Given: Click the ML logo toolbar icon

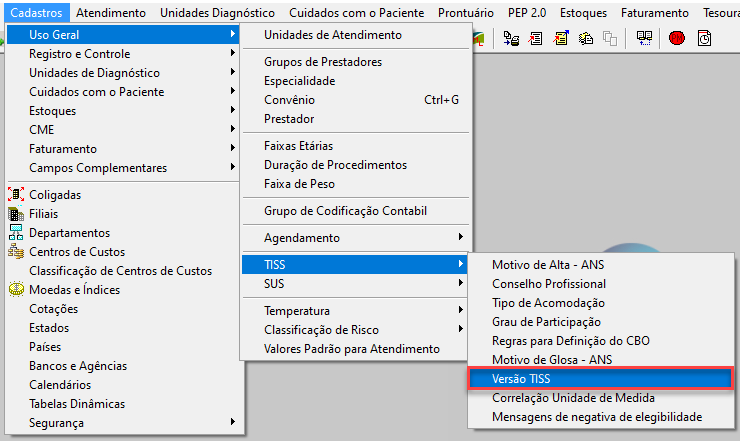Looking at the screenshot, I should [x=479, y=38].
